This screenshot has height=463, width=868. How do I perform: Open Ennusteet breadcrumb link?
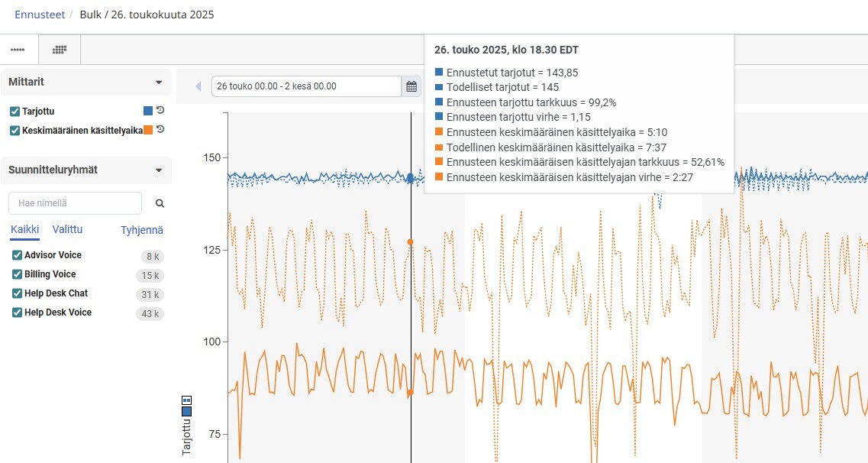40,15
